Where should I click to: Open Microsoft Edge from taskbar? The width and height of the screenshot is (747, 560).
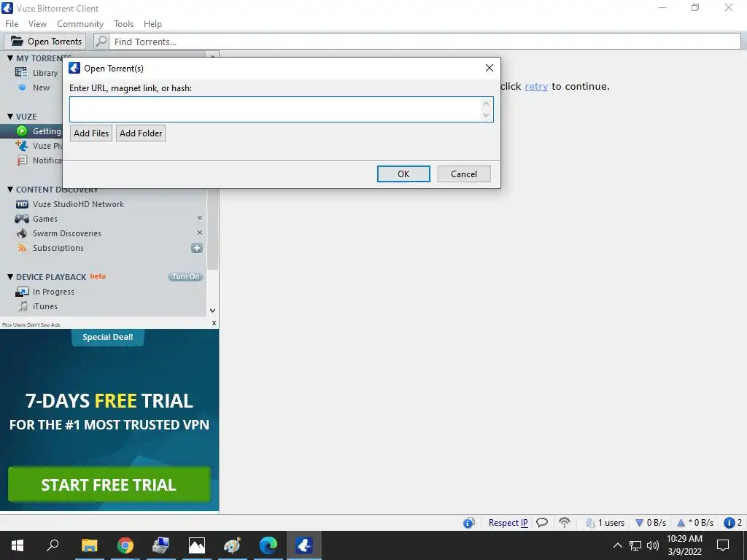coord(268,545)
